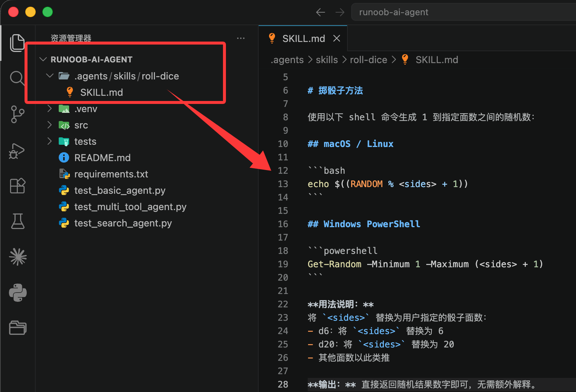Click the SKILL.md breadcrumb segment
This screenshot has height=392, width=576.
click(437, 60)
